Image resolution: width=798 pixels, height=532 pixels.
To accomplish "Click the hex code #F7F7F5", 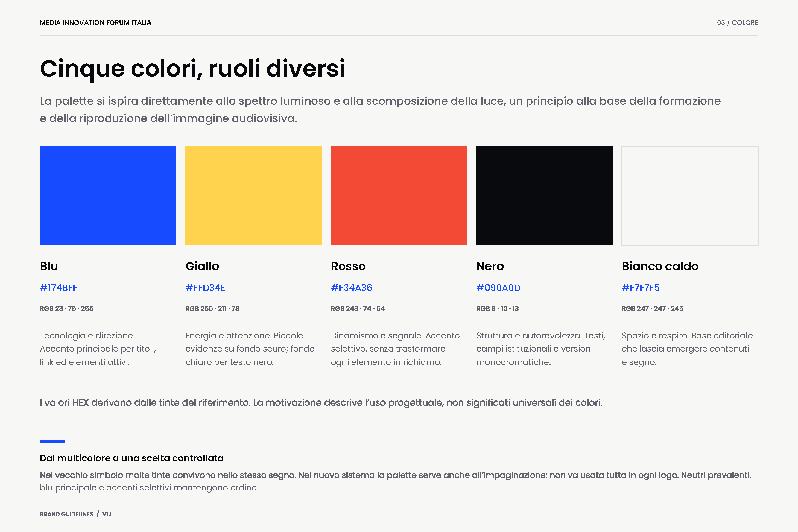I will coord(641,288).
